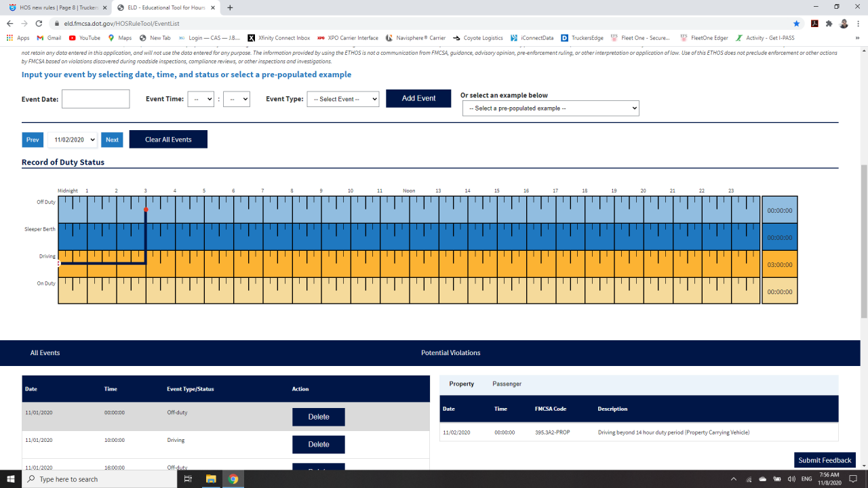Viewport: 868px width, 488px height.
Task: Click the address bar URL
Action: click(x=121, y=23)
